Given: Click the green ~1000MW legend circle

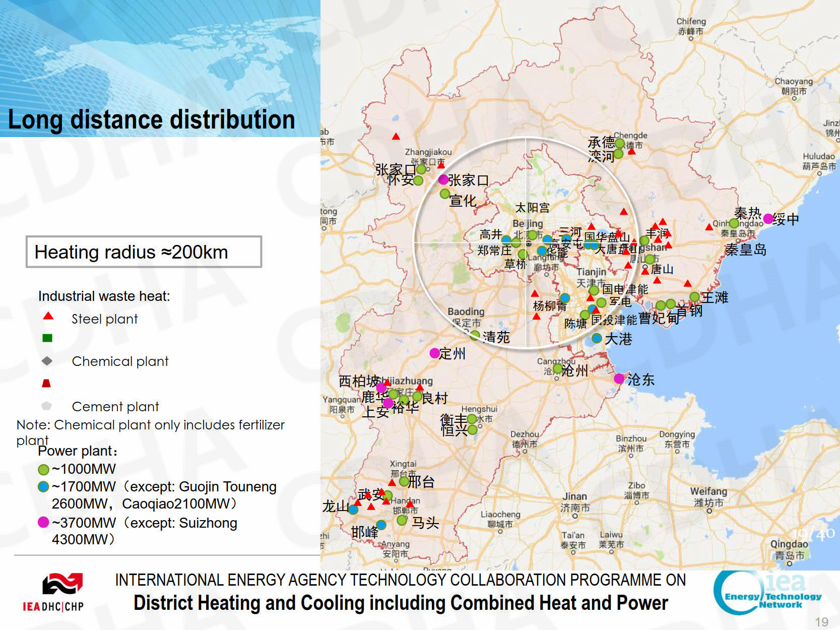Looking at the screenshot, I should [43, 470].
